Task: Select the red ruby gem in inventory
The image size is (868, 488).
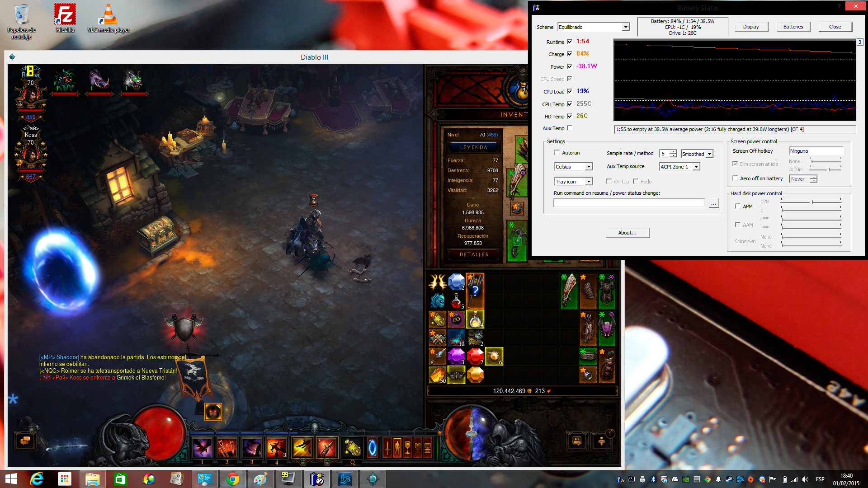Action: tap(475, 356)
